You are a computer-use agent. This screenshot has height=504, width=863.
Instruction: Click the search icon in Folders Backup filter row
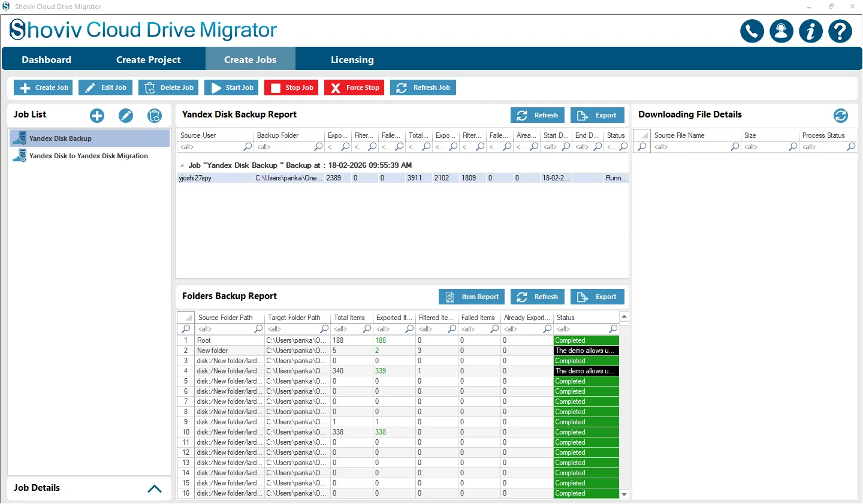186,329
